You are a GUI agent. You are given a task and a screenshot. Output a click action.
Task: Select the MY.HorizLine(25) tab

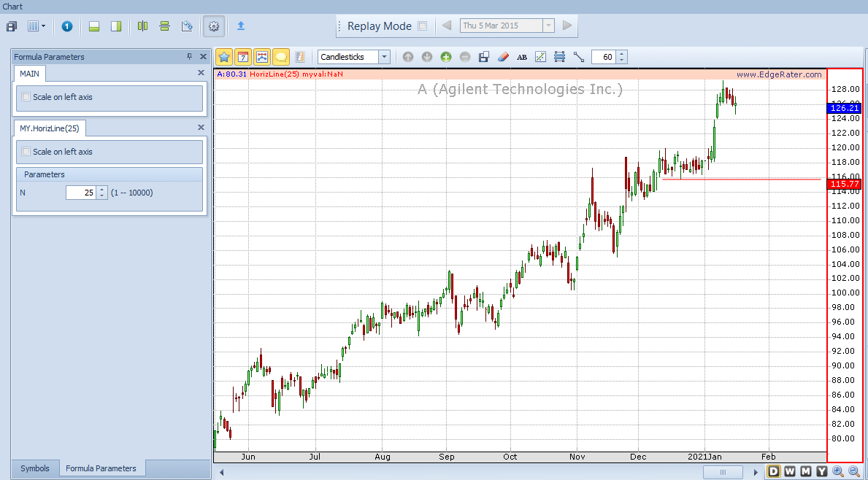point(49,128)
